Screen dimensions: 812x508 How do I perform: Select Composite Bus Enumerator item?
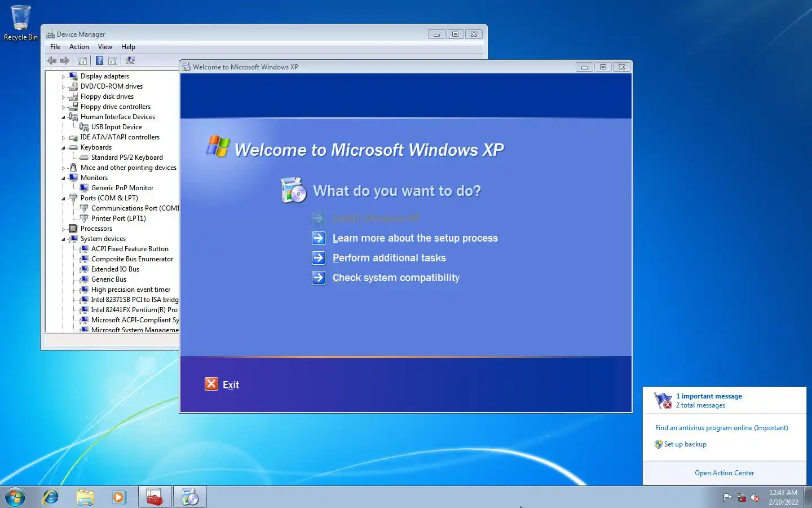[132, 259]
